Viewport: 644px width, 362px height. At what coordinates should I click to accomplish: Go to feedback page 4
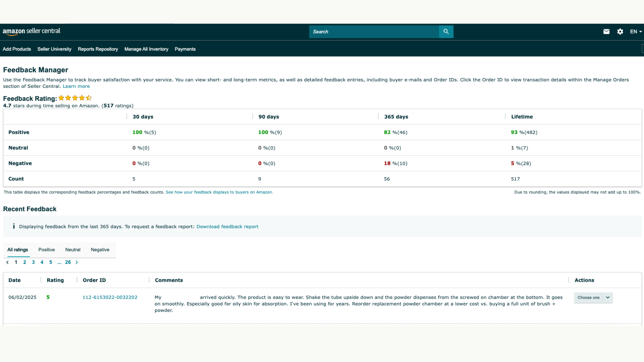[42, 262]
